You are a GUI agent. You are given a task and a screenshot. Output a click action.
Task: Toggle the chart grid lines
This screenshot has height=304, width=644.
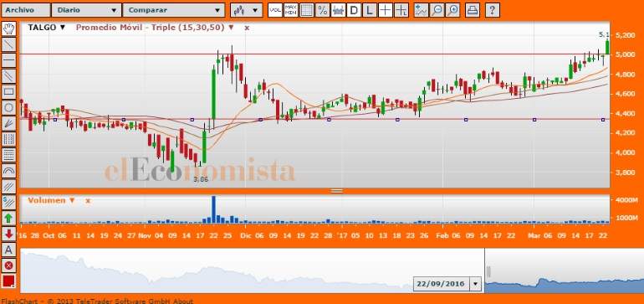[x=307, y=10]
